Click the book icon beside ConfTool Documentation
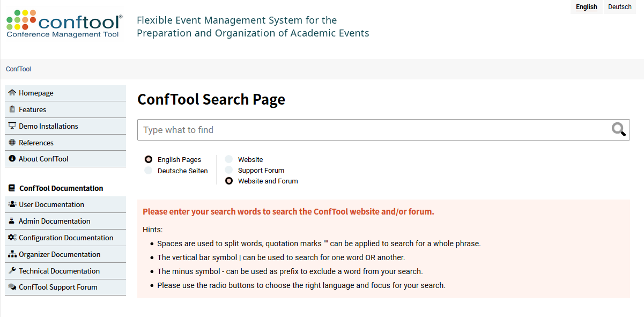Screen dimensions: 644x317 point(12,188)
